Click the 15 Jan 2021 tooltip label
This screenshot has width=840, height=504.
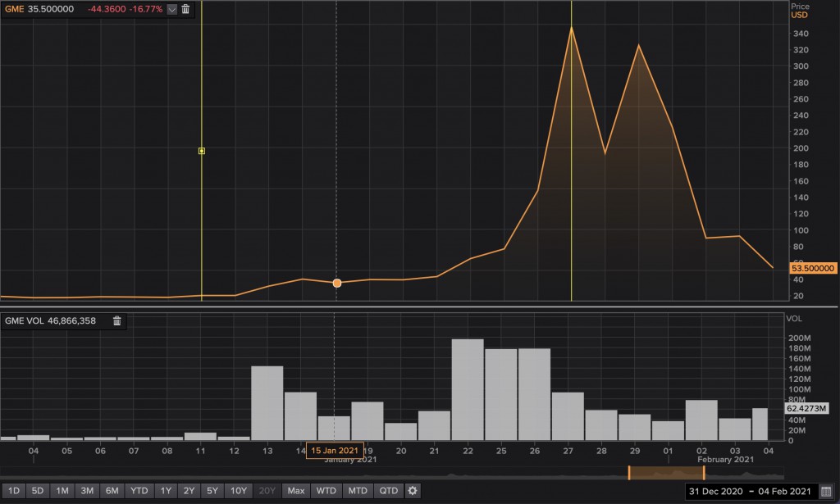coord(336,449)
